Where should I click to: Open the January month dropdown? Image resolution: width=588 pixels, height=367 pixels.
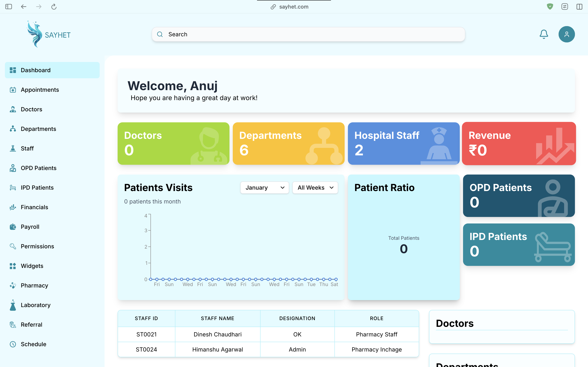[x=264, y=188]
